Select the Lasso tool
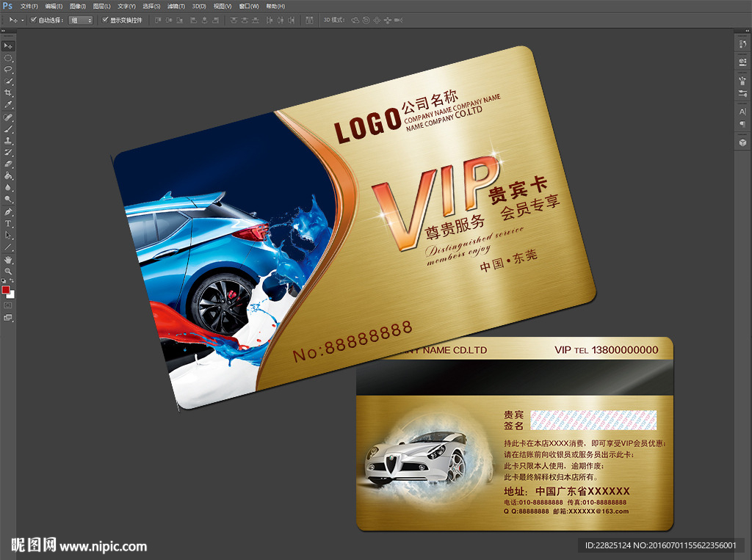Screen dimensions: 752x560 8,70
